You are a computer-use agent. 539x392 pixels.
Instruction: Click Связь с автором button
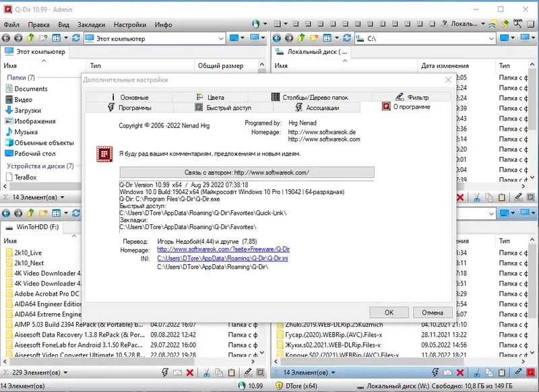tap(247, 172)
